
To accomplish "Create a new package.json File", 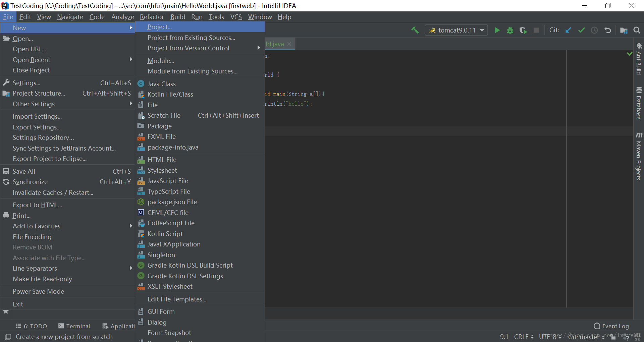I will pos(200,202).
